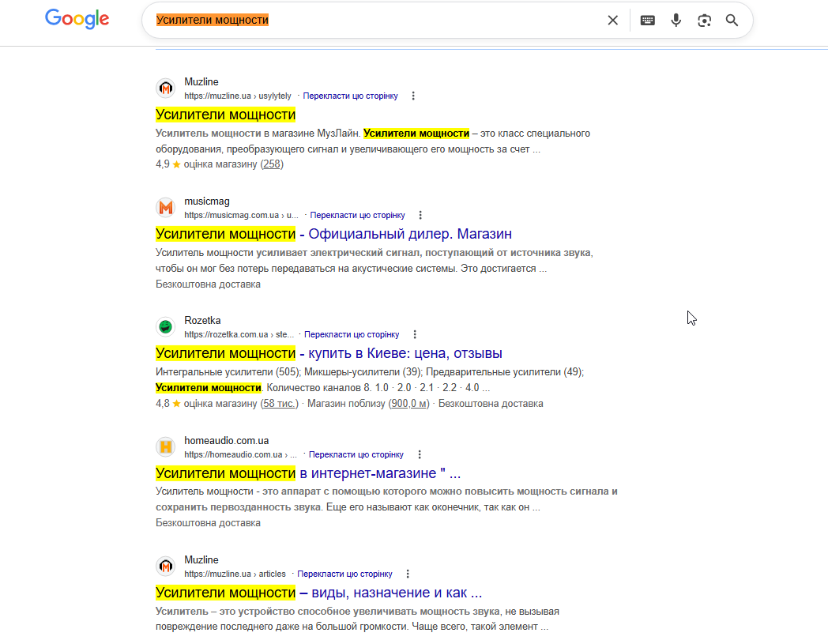Translate the Rozetka page
This screenshot has height=644, width=828.
click(x=352, y=334)
